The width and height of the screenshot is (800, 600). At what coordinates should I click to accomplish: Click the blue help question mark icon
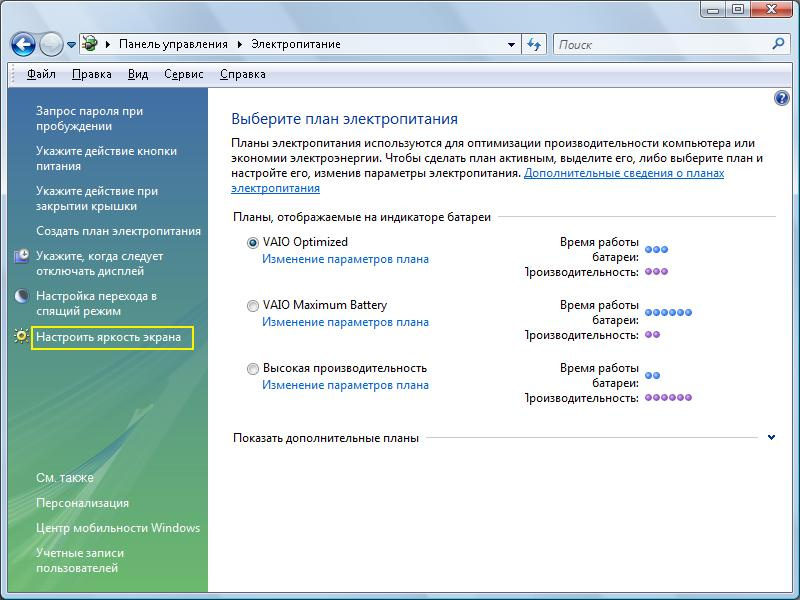click(x=782, y=98)
